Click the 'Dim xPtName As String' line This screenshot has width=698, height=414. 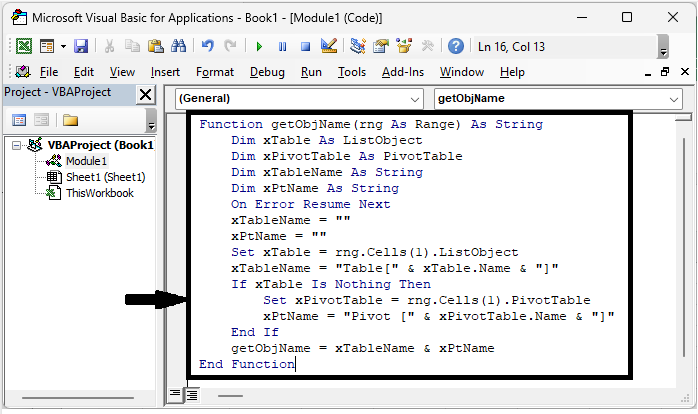tap(315, 188)
